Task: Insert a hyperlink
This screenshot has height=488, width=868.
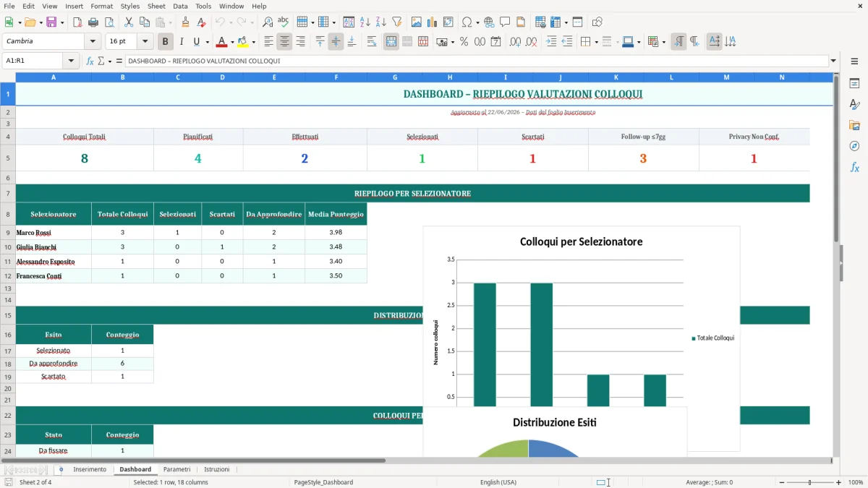Action: point(489,22)
